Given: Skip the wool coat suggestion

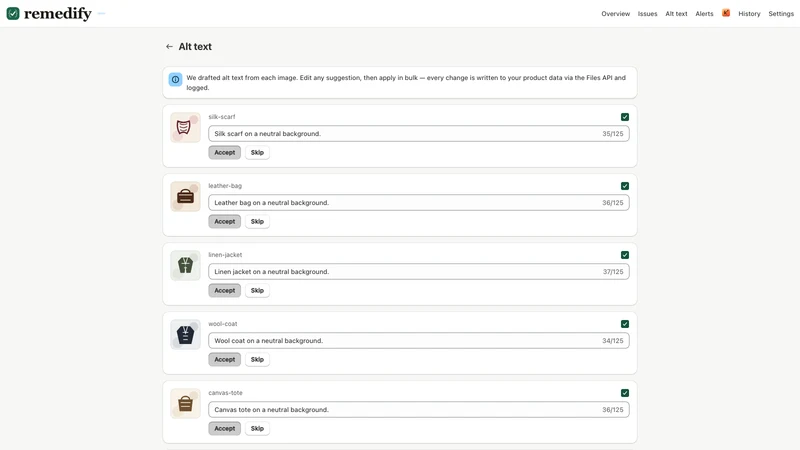Looking at the screenshot, I should [x=257, y=359].
